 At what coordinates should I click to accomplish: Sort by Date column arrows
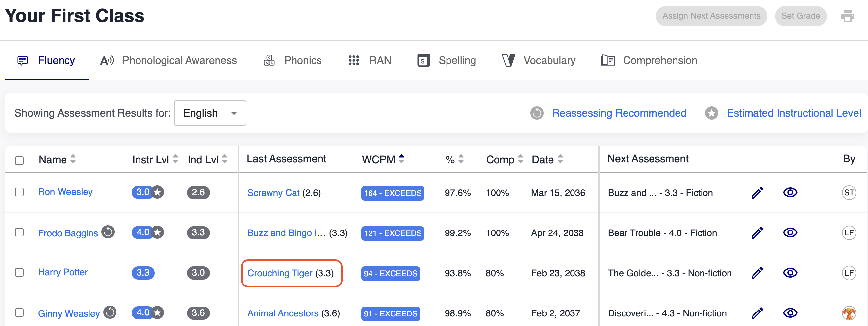click(x=560, y=159)
